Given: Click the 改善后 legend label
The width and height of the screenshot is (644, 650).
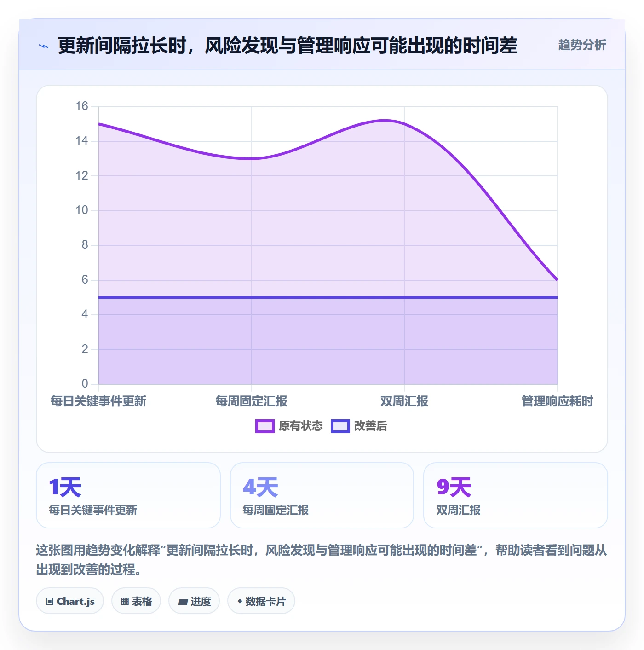Looking at the screenshot, I should click(x=370, y=426).
